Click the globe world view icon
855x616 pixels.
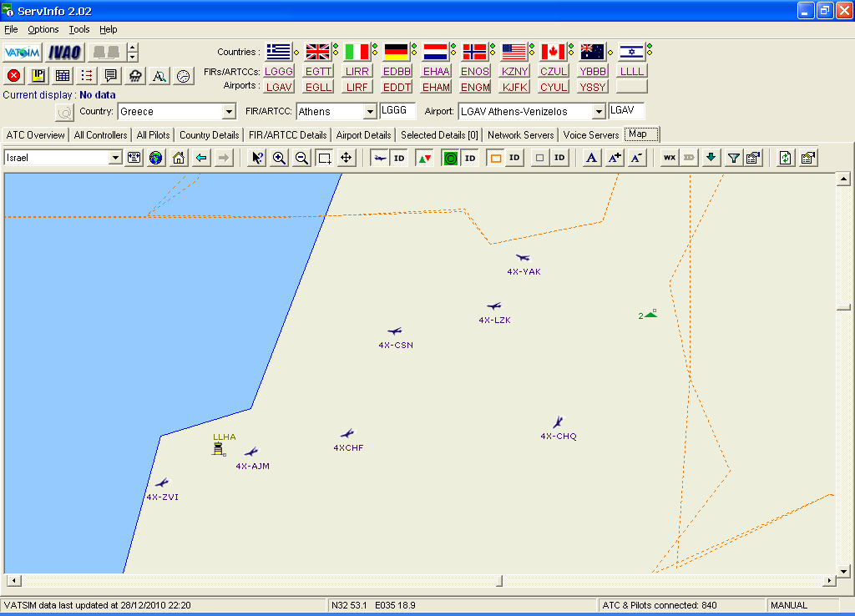(155, 158)
